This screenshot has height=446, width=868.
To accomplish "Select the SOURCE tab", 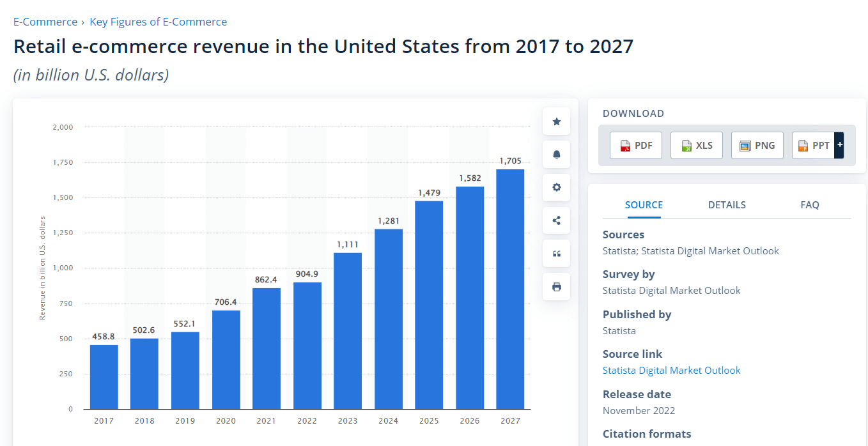I will pos(644,205).
